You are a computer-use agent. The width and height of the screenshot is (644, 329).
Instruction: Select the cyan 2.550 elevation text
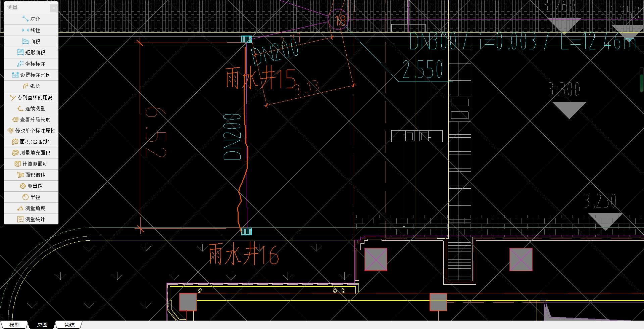[423, 69]
